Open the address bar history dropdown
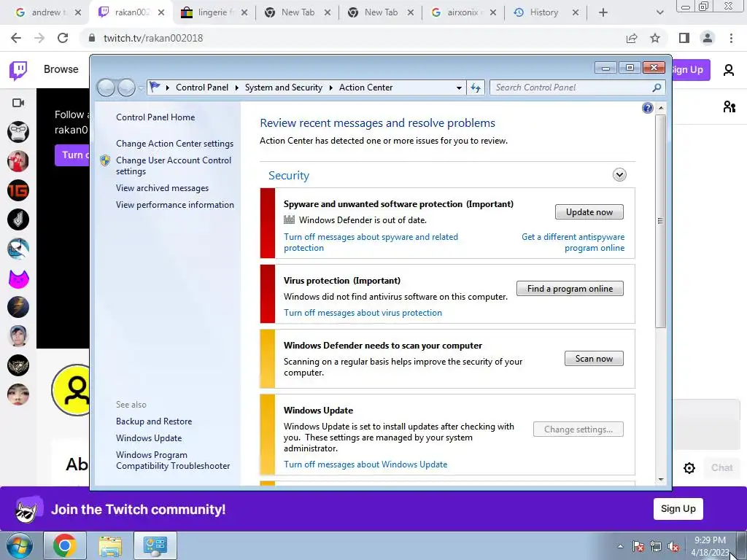The width and height of the screenshot is (747, 560). (x=459, y=87)
